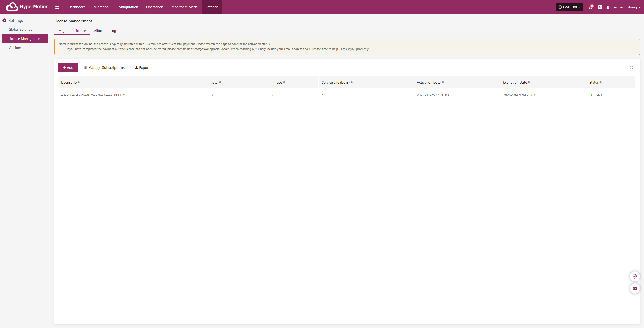Switch to the Allocation Log tab

(105, 31)
